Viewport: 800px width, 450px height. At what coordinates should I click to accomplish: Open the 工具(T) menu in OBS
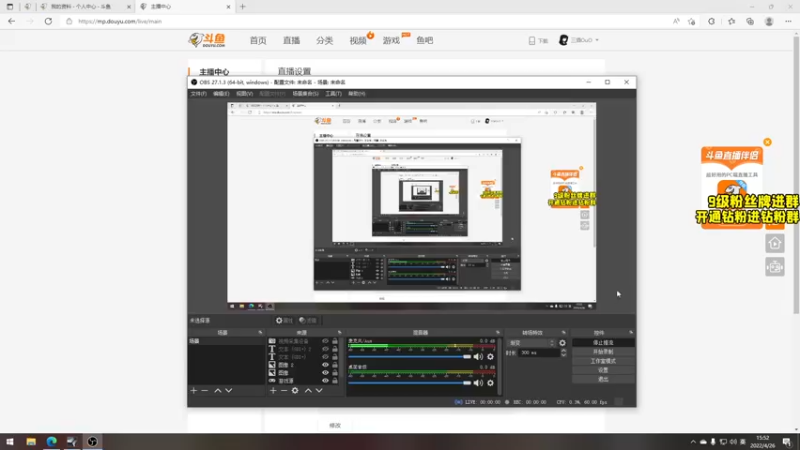[x=333, y=94]
